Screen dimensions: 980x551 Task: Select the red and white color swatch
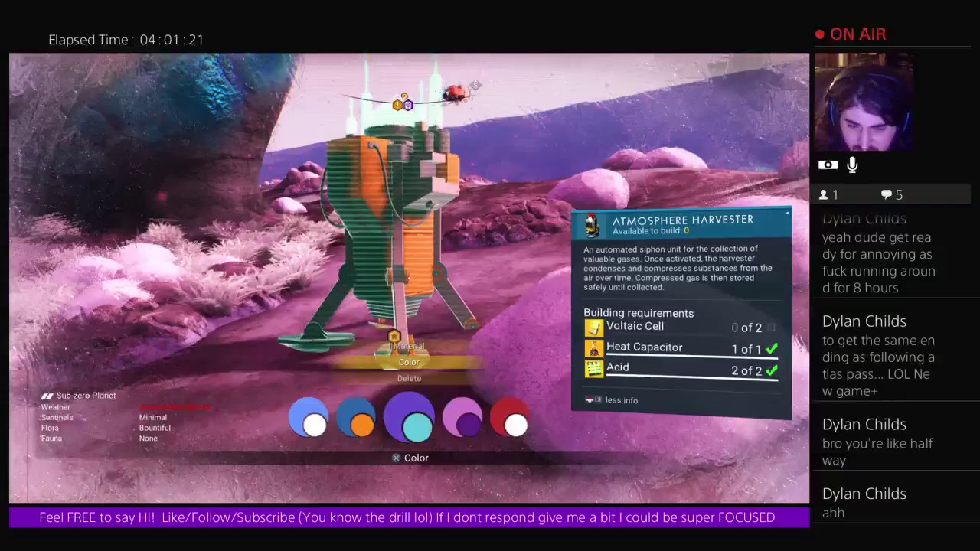[510, 418]
